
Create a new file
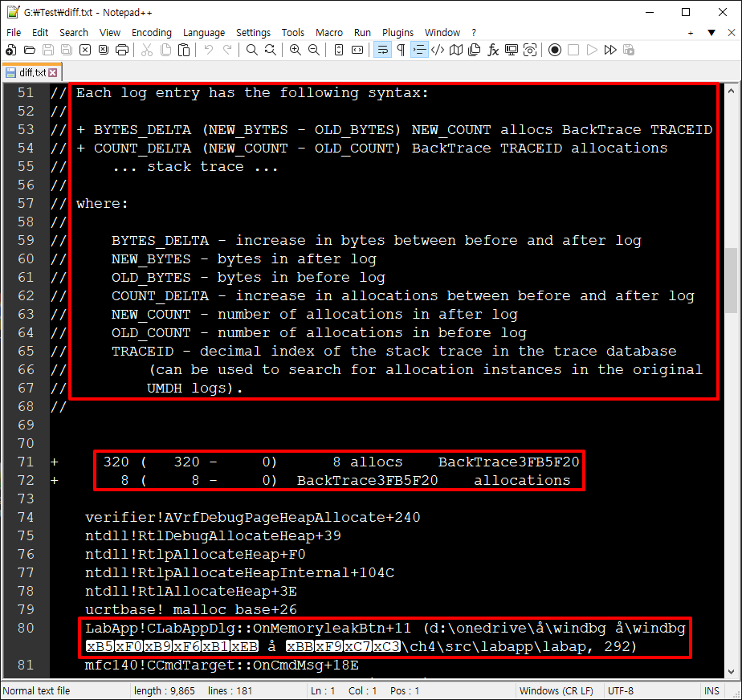tap(11, 50)
